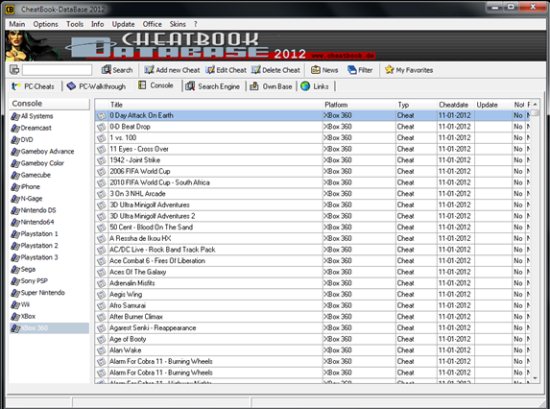
Task: Switch to the PC-Cheats tab
Action: (33, 86)
